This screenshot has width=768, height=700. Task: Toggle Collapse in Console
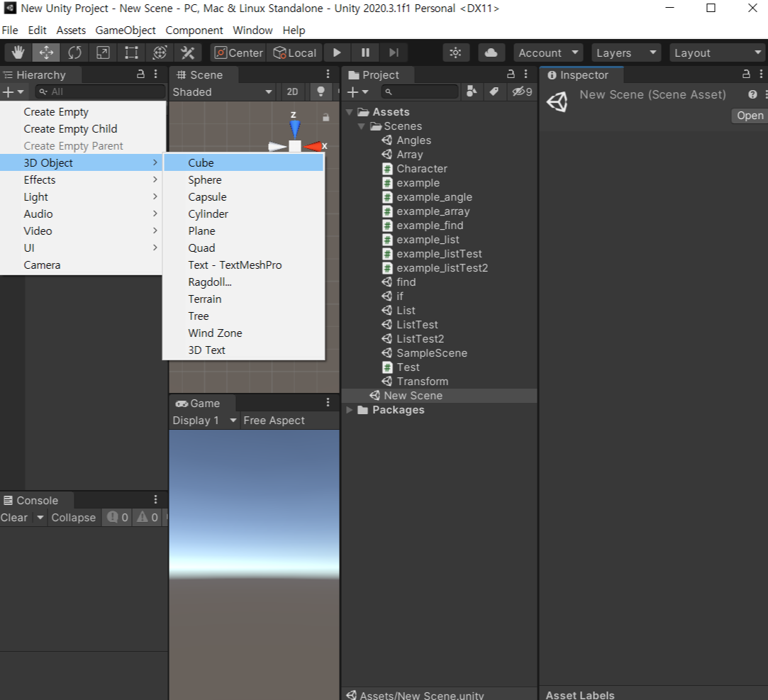(74, 517)
